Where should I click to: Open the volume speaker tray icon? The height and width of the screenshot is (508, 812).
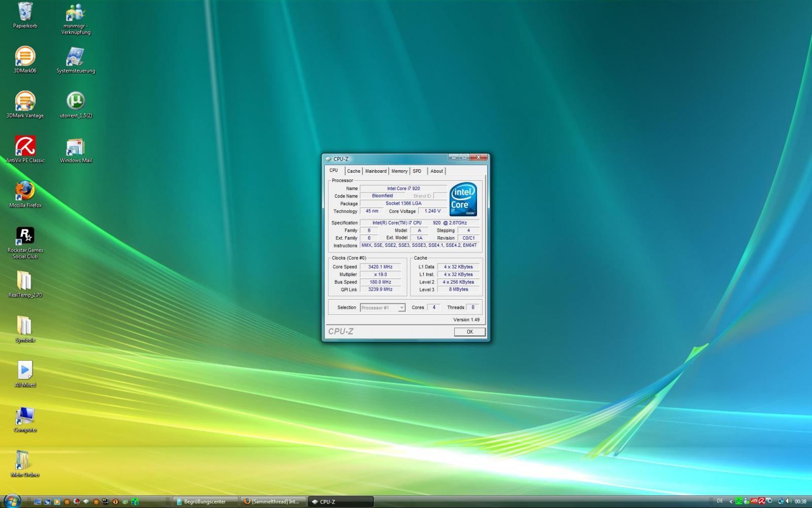coord(789,501)
